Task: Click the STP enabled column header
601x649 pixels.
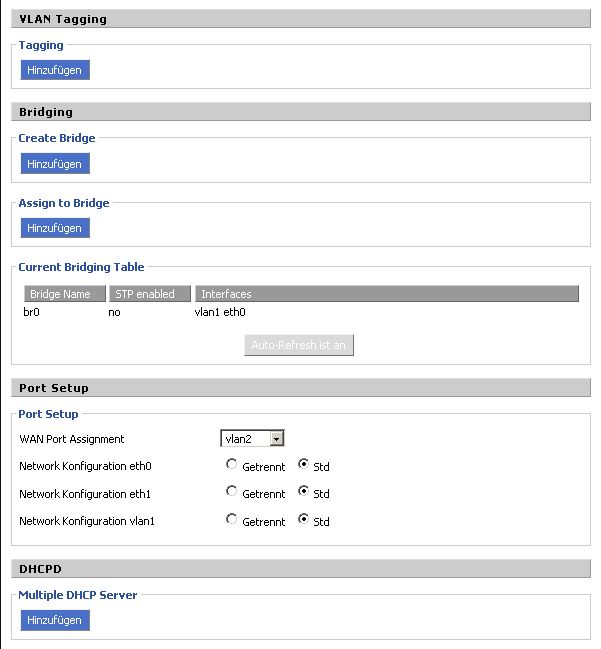Action: pos(146,294)
